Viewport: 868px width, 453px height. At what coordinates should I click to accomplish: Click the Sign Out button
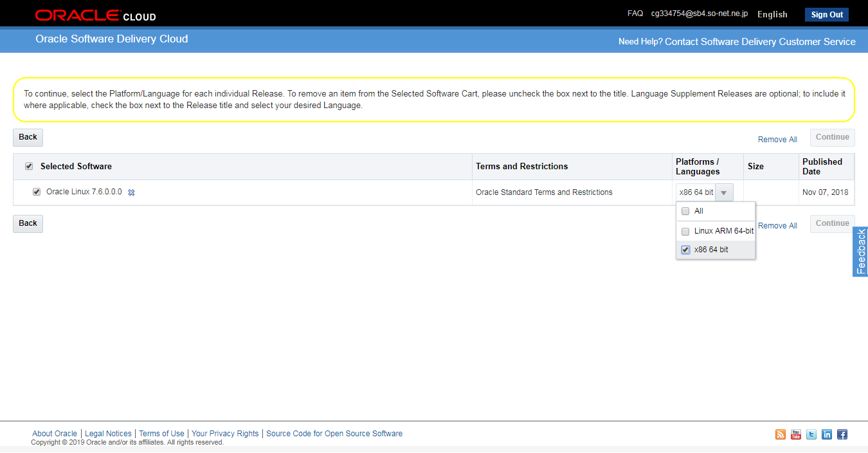pos(826,14)
